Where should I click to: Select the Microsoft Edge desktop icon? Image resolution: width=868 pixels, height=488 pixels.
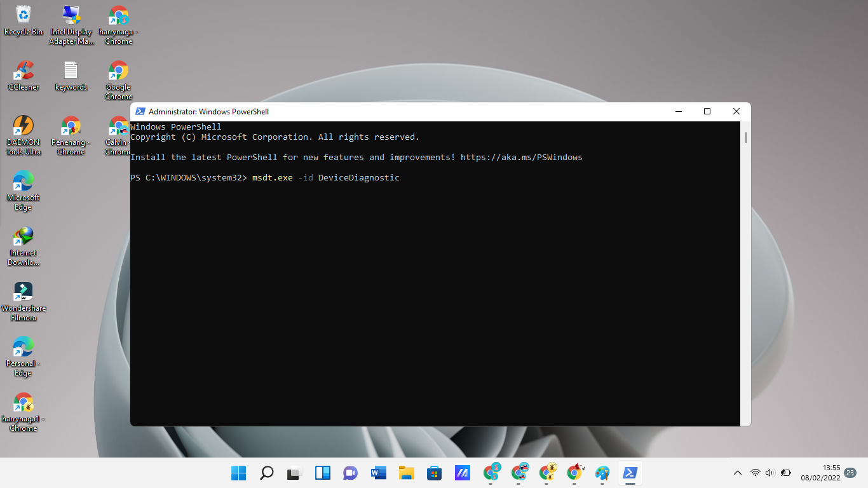click(x=24, y=191)
